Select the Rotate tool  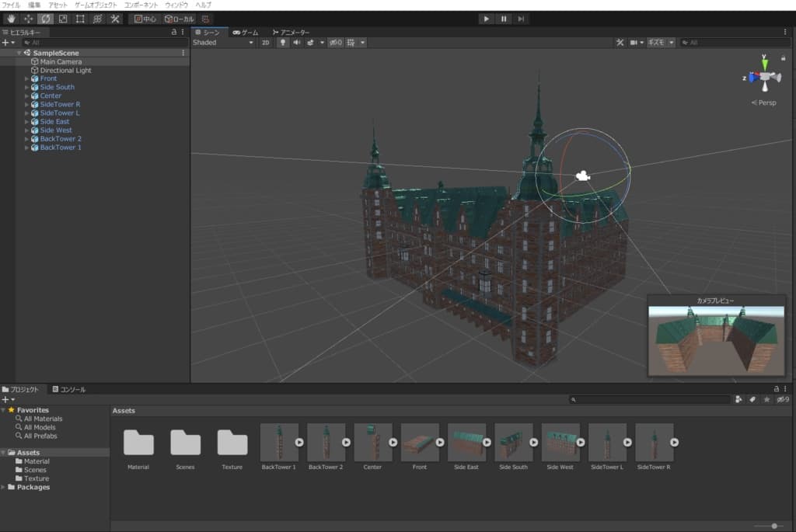pyautogui.click(x=46, y=19)
